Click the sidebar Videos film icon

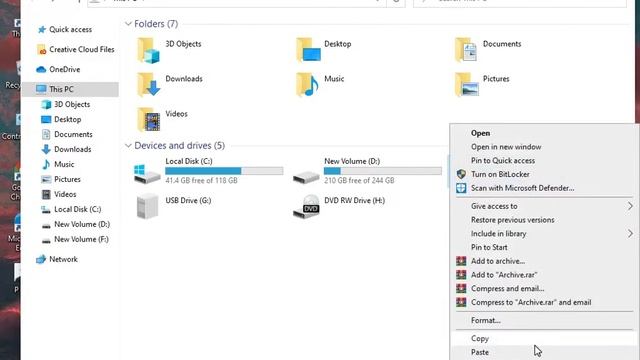pyautogui.click(x=46, y=194)
